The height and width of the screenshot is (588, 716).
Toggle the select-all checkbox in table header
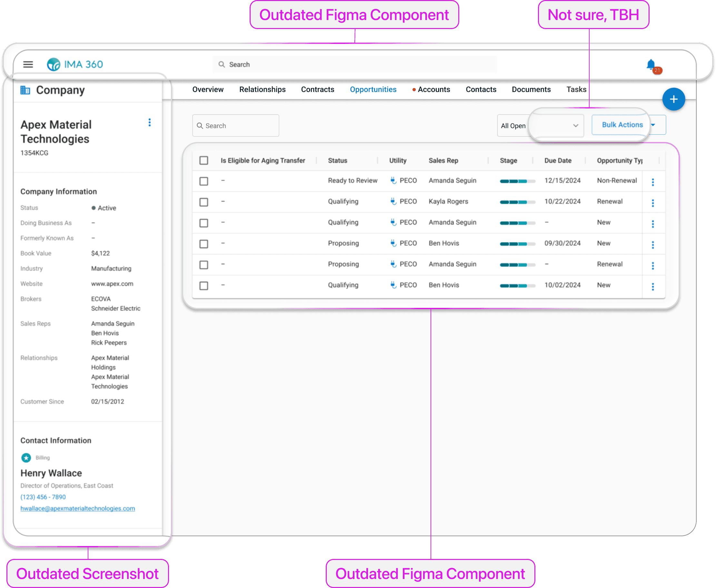click(x=204, y=160)
